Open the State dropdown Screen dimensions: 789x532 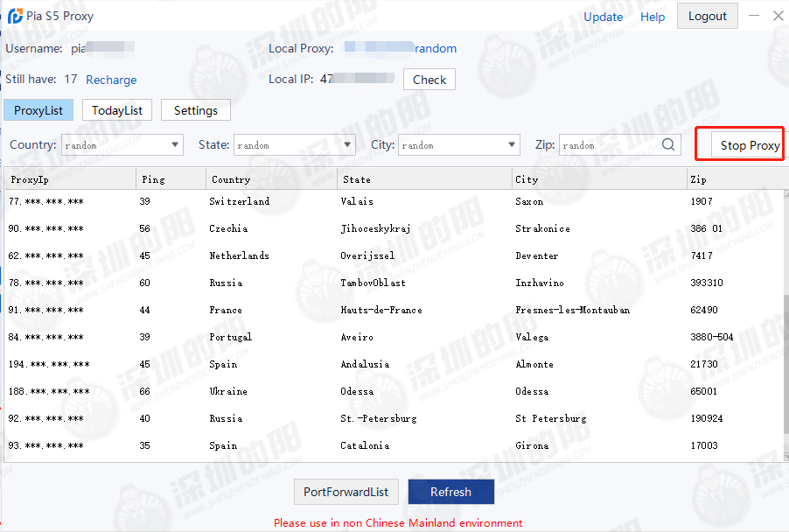pos(295,145)
